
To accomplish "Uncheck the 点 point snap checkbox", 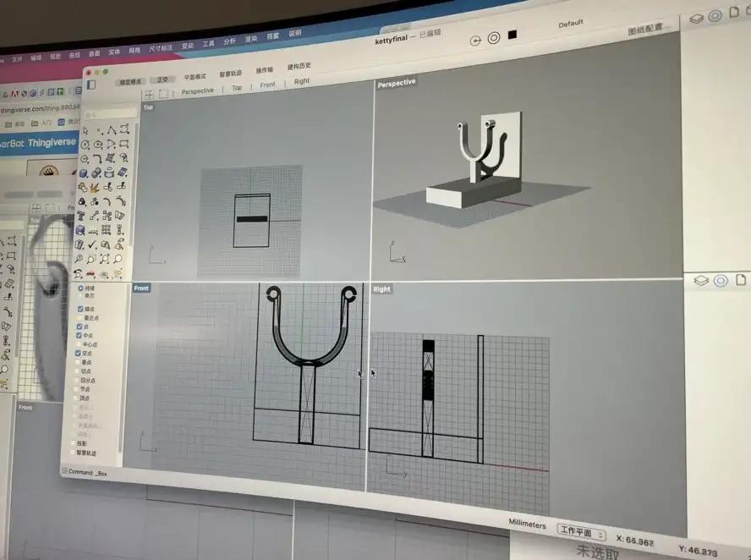I will point(79,327).
